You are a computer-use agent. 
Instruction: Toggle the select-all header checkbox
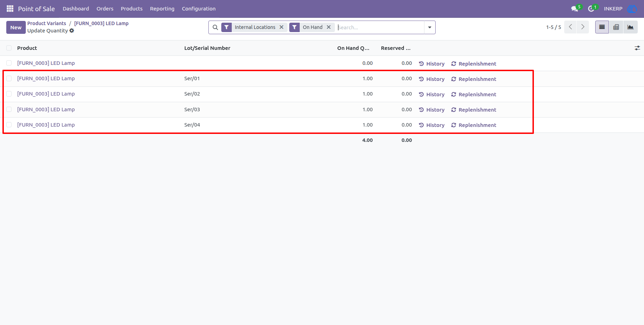click(9, 48)
